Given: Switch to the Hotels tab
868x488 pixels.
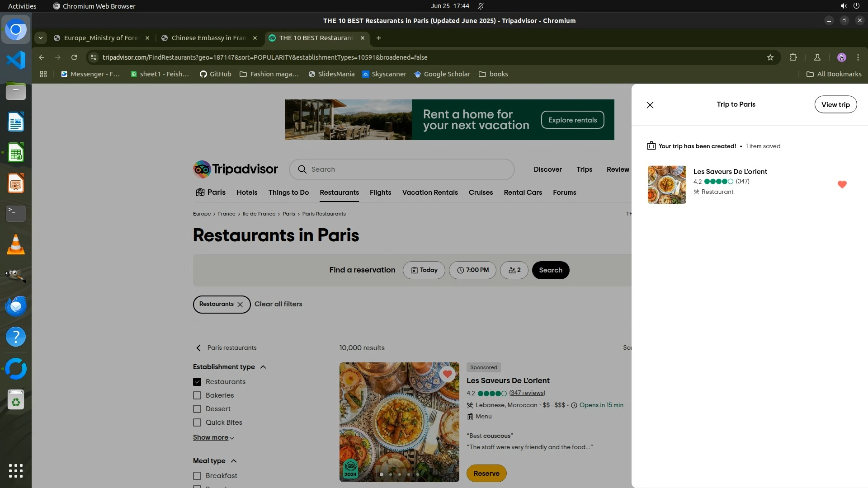Looking at the screenshot, I should pos(247,192).
